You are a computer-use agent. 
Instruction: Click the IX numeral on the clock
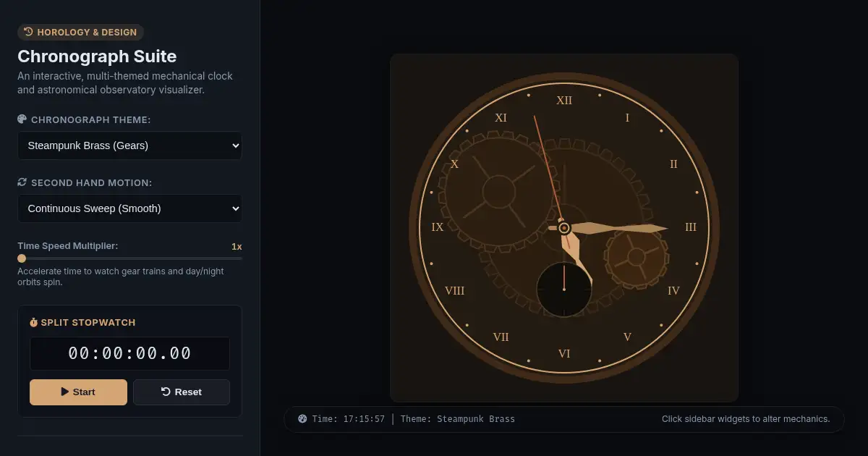tap(438, 227)
